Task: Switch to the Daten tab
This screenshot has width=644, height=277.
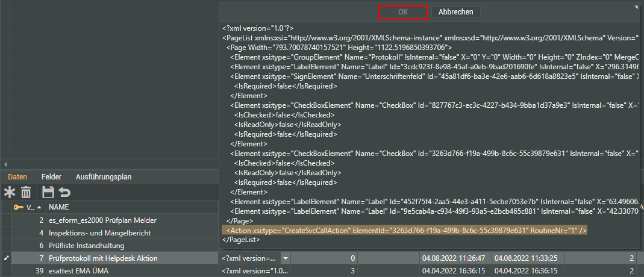Action: [x=17, y=177]
